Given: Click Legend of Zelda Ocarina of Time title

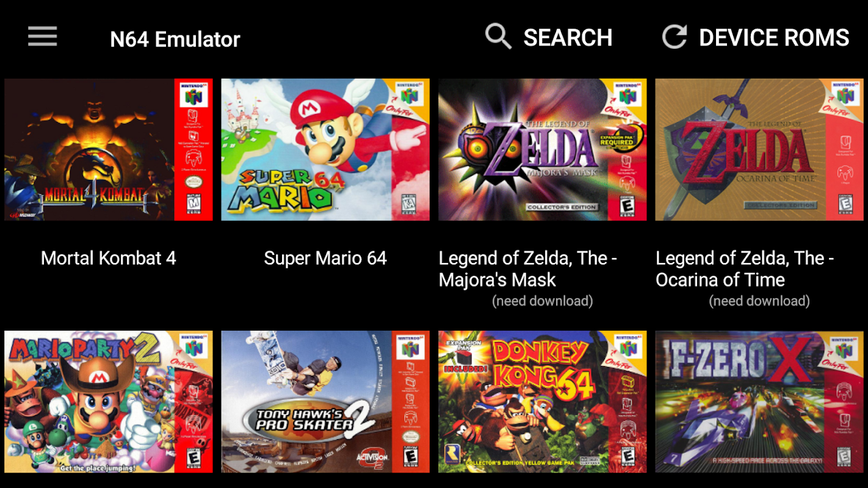Looking at the screenshot, I should 745,269.
